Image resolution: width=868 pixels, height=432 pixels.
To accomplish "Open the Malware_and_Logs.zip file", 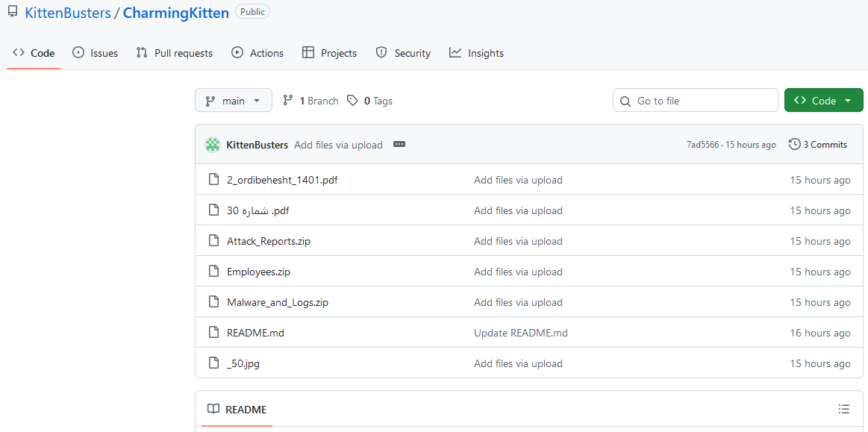I will click(x=278, y=302).
